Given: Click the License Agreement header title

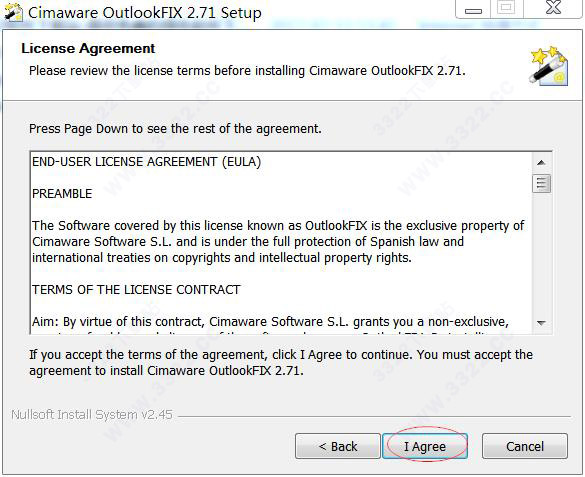Looking at the screenshot, I should coord(88,48).
